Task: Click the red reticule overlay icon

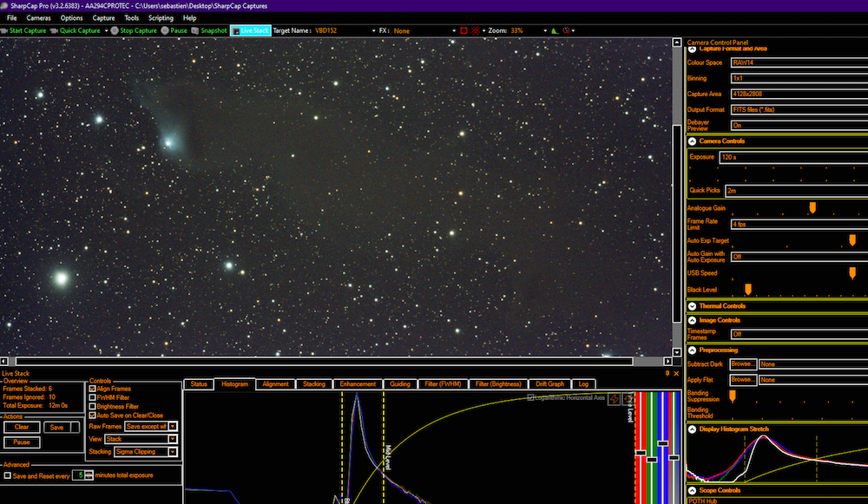Action: pyautogui.click(x=476, y=30)
